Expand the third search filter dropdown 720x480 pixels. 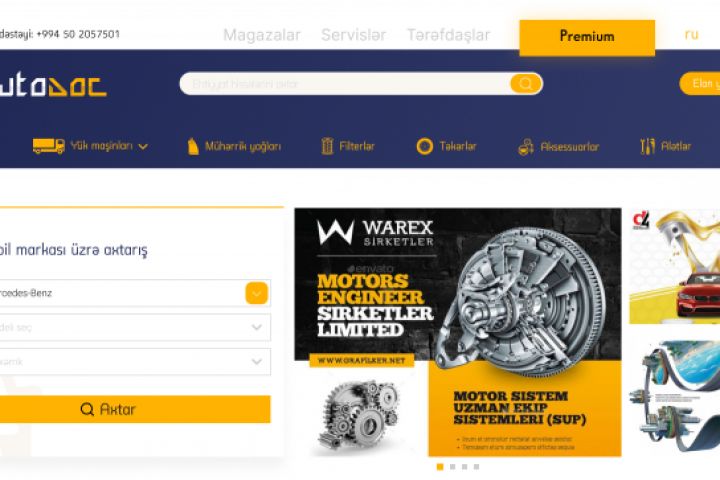click(x=133, y=361)
